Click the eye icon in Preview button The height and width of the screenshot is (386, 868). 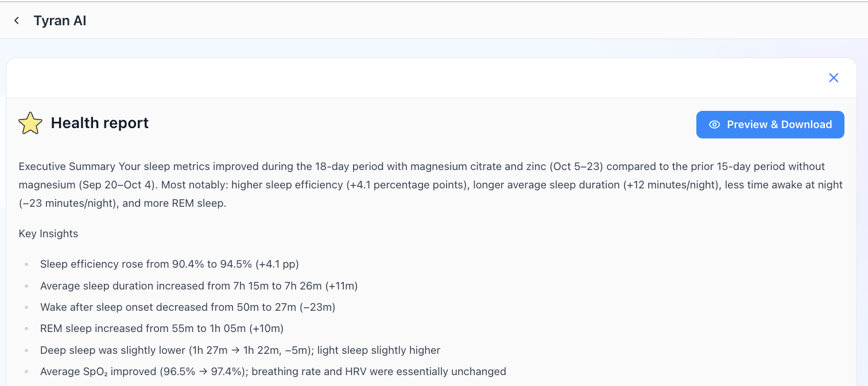[714, 125]
